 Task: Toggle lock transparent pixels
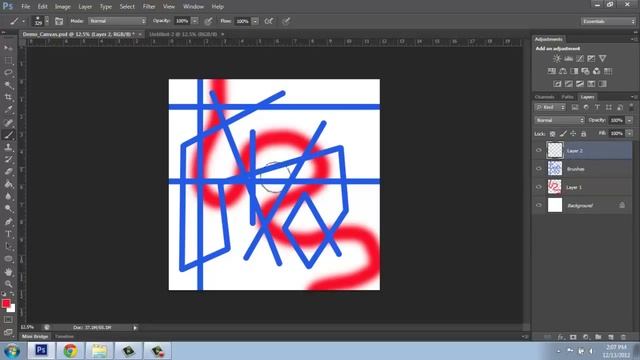(x=552, y=134)
